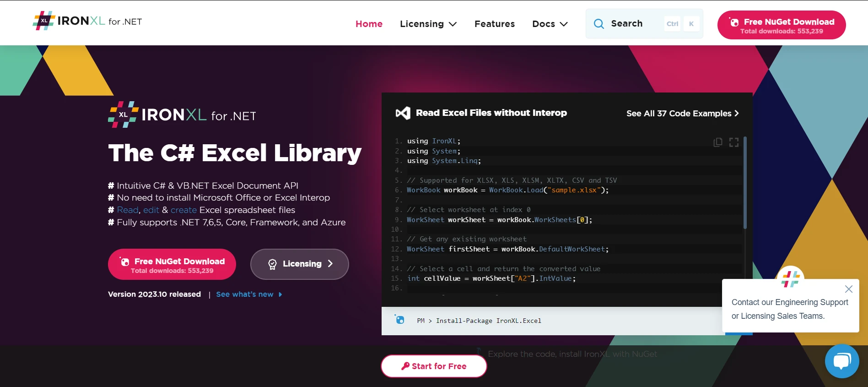Open the edit link in feature list
This screenshot has height=387, width=868.
(x=151, y=210)
